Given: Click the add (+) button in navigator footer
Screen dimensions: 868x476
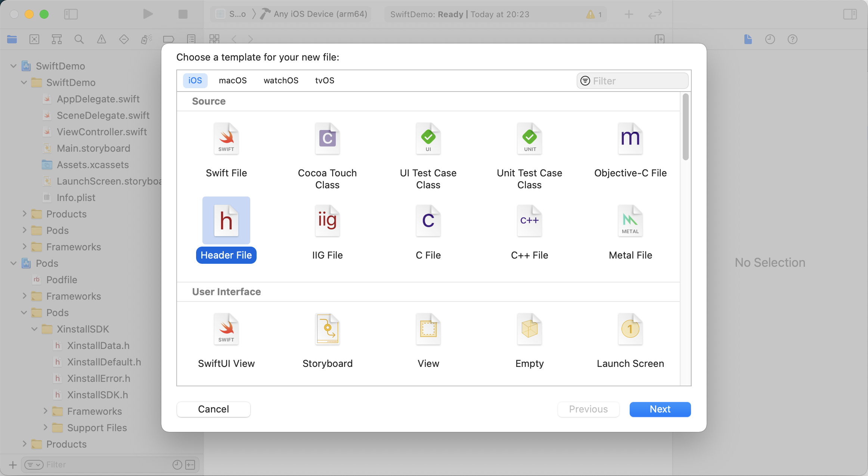Looking at the screenshot, I should [x=13, y=465].
